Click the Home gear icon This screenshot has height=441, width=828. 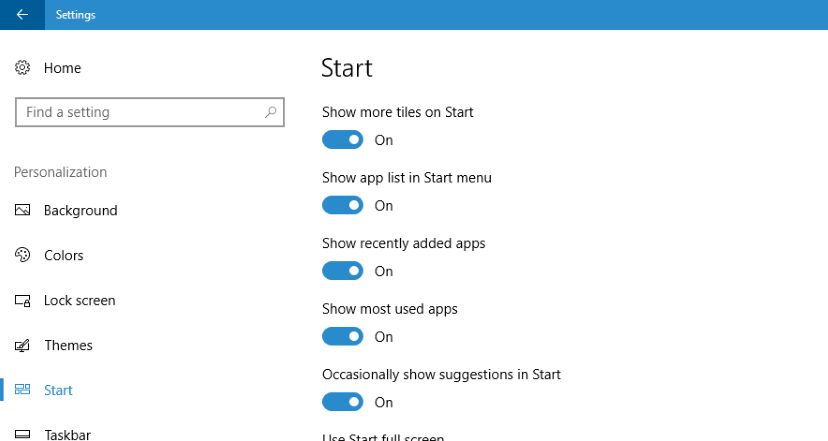pos(22,68)
